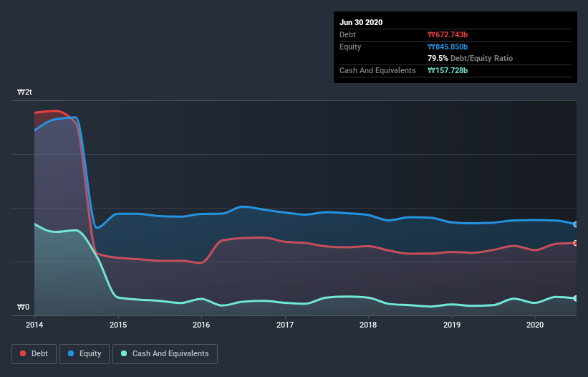Click the ₩672.743b debt value
This screenshot has height=377, width=588.
click(448, 34)
